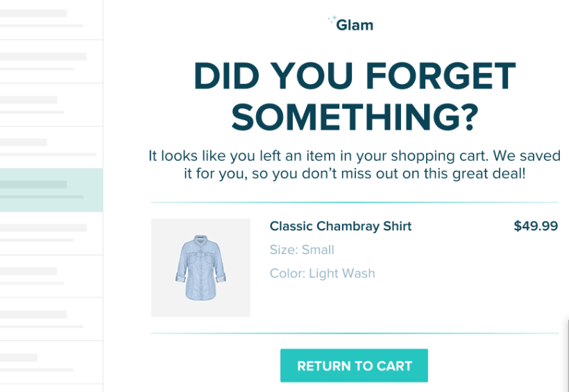Image resolution: width=569 pixels, height=392 pixels.
Task: Open the last visible email row in the sidebar
Action: click(x=51, y=362)
